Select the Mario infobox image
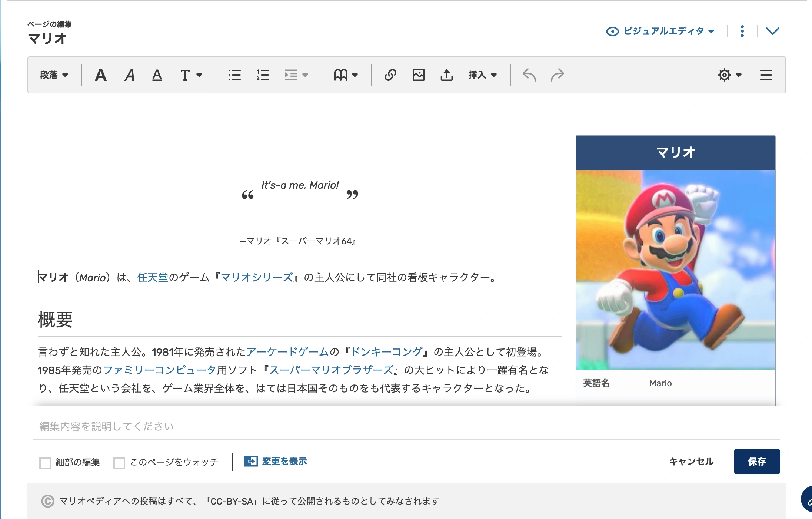812x519 pixels. click(x=675, y=270)
